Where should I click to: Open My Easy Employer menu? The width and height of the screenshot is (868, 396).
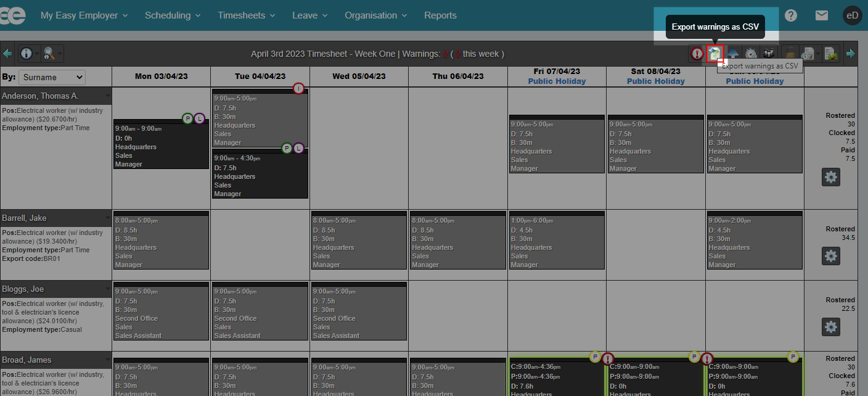[x=84, y=15]
